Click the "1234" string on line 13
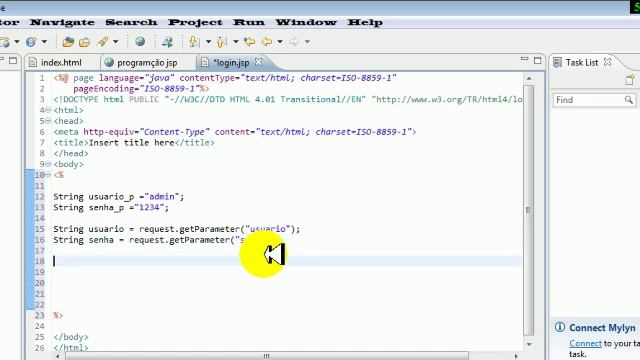 (x=149, y=207)
